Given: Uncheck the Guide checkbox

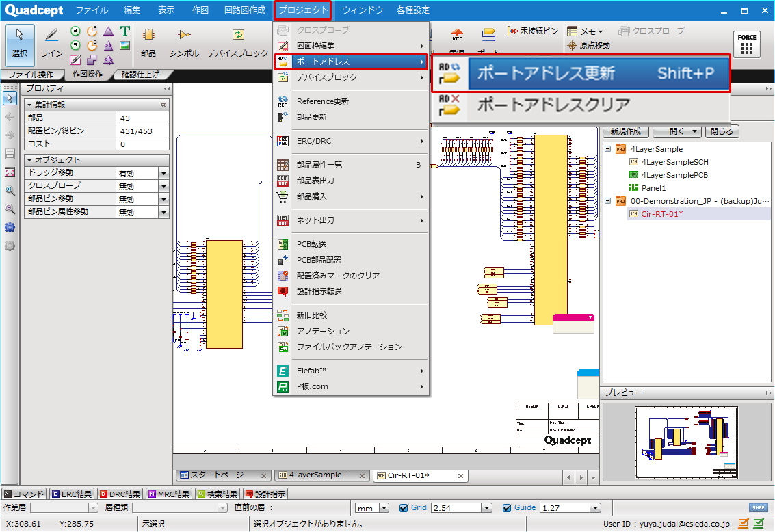Looking at the screenshot, I should tap(507, 508).
